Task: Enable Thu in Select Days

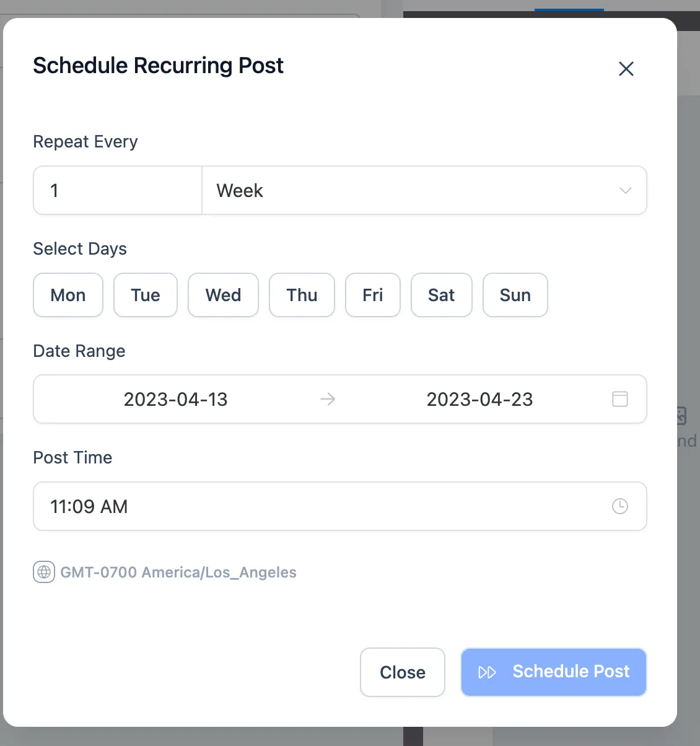Action: (x=302, y=295)
